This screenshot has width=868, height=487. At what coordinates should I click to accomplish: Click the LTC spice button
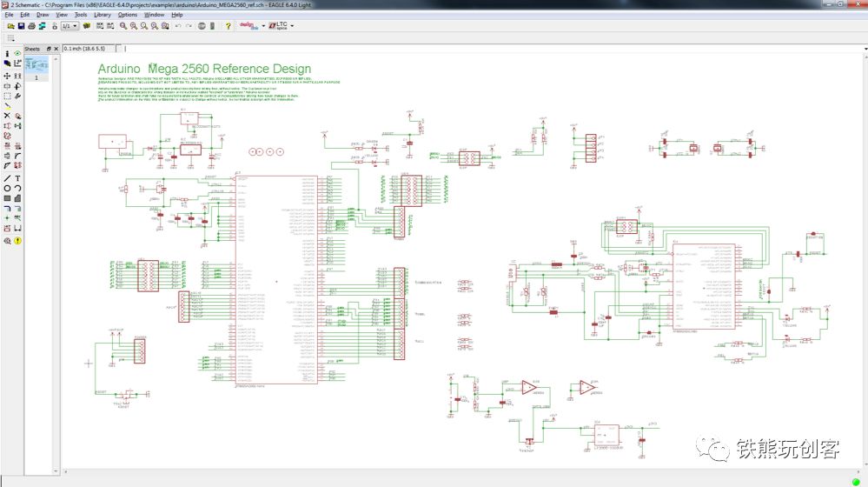278,26
